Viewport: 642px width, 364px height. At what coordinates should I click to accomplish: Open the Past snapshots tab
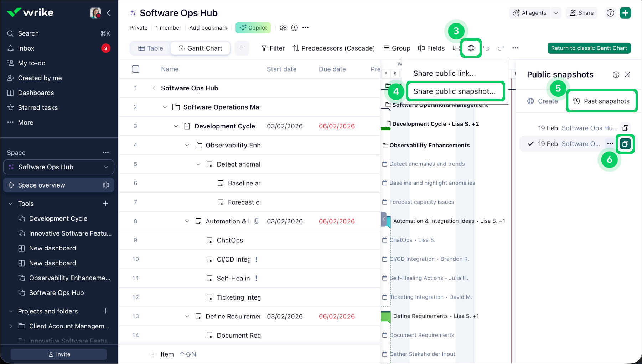click(602, 101)
